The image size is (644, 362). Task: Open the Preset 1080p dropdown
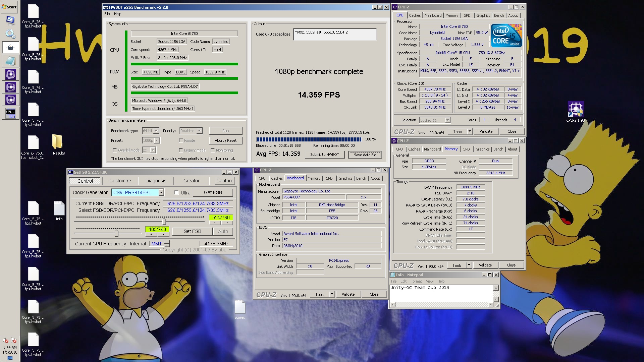[157, 140]
